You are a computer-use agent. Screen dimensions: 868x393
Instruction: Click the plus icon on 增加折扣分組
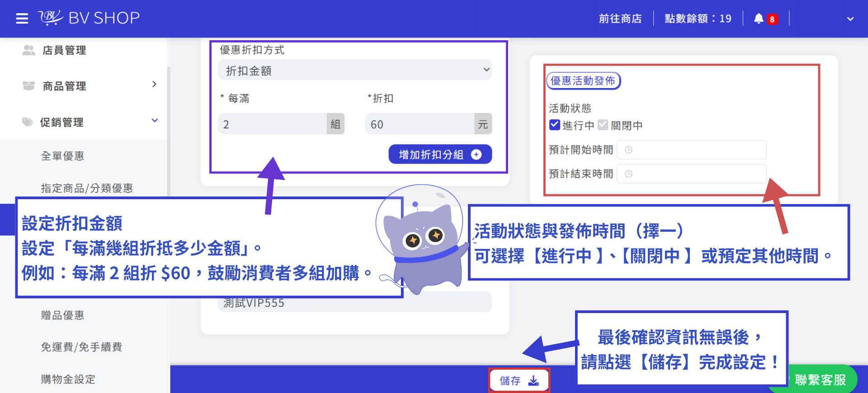tap(476, 154)
